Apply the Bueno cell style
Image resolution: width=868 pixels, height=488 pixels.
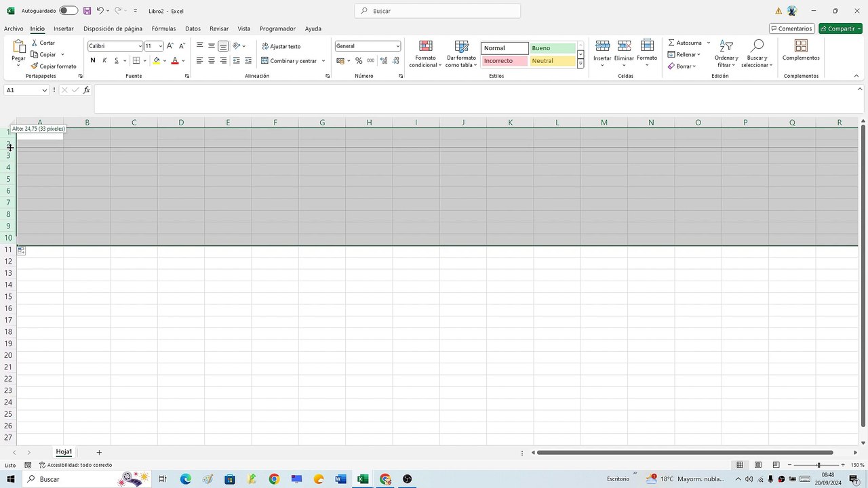click(553, 48)
